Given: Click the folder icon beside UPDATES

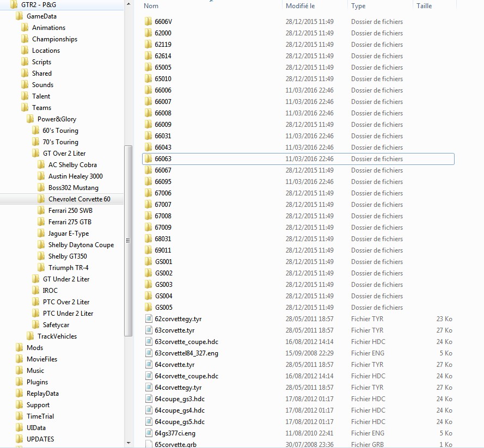Looking at the screenshot, I should coord(20,439).
